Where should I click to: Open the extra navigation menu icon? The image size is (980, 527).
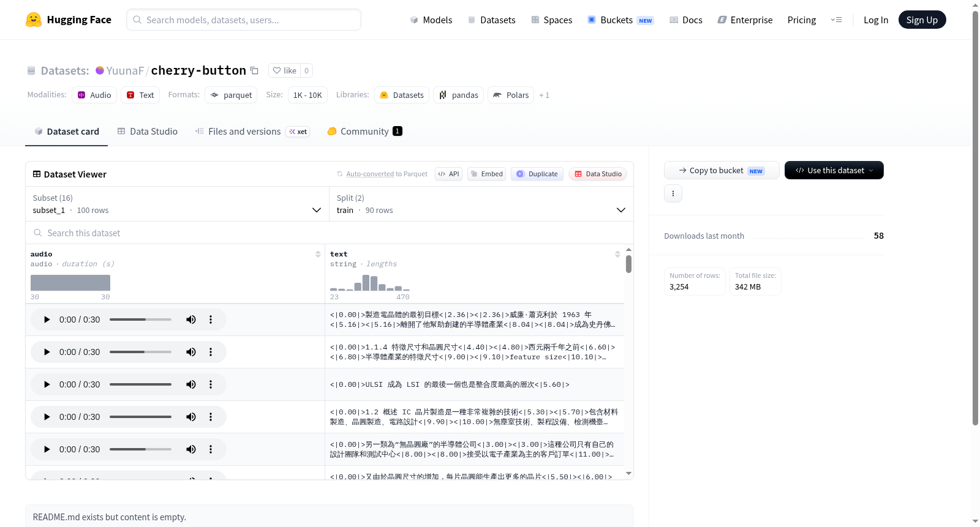point(836,20)
